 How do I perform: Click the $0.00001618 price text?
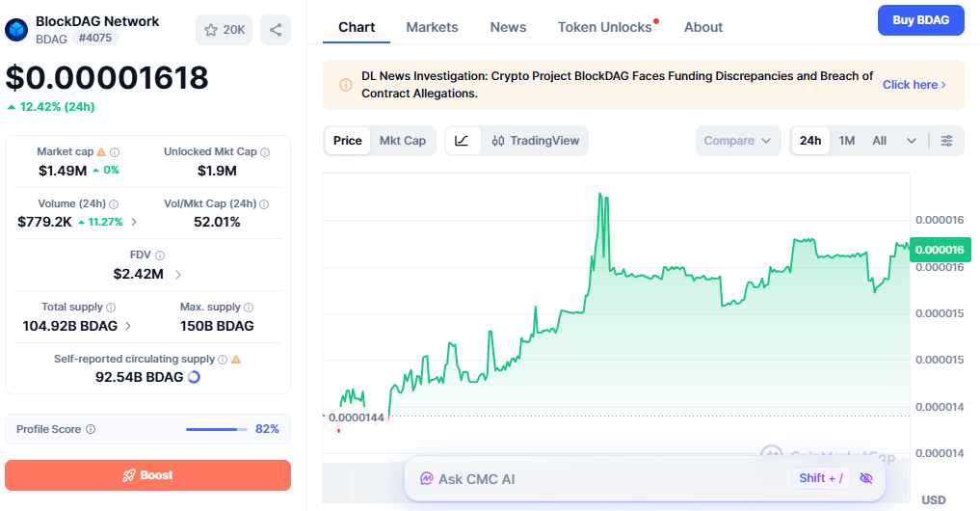(x=107, y=77)
